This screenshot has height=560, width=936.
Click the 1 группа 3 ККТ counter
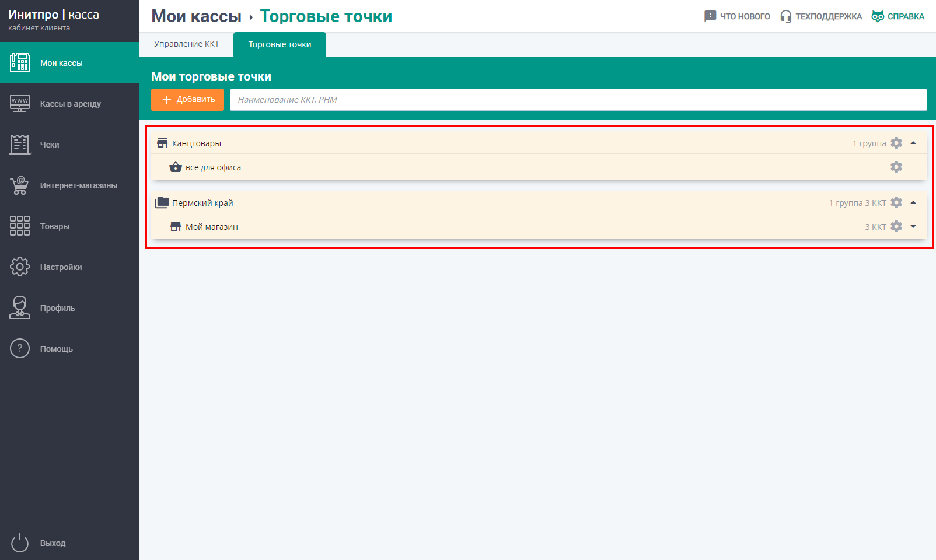point(857,203)
